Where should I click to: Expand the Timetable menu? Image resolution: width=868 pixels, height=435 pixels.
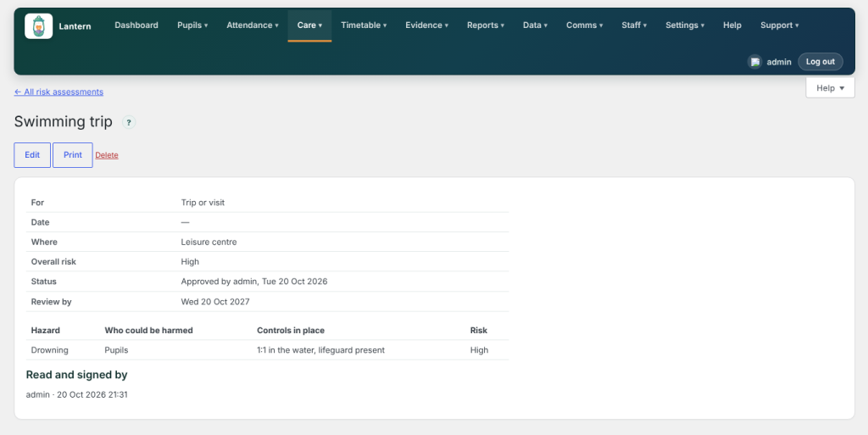click(364, 25)
